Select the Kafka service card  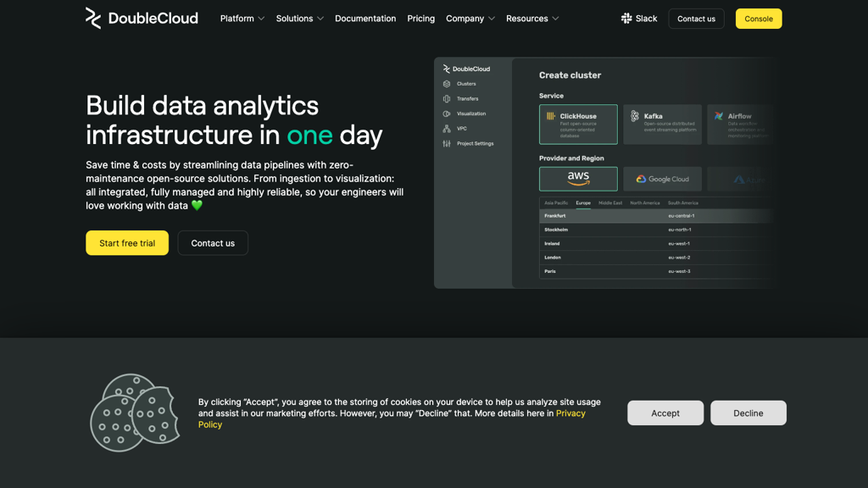pyautogui.click(x=662, y=125)
